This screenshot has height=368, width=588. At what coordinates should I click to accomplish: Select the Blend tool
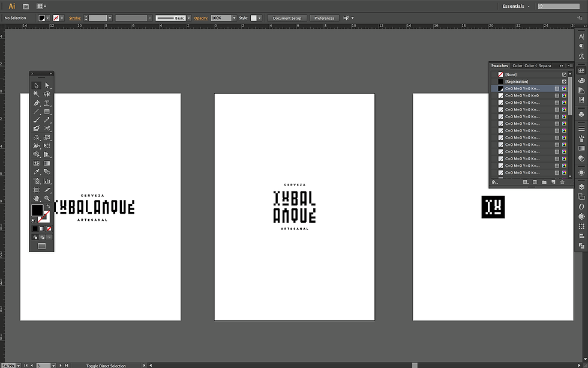click(x=47, y=172)
